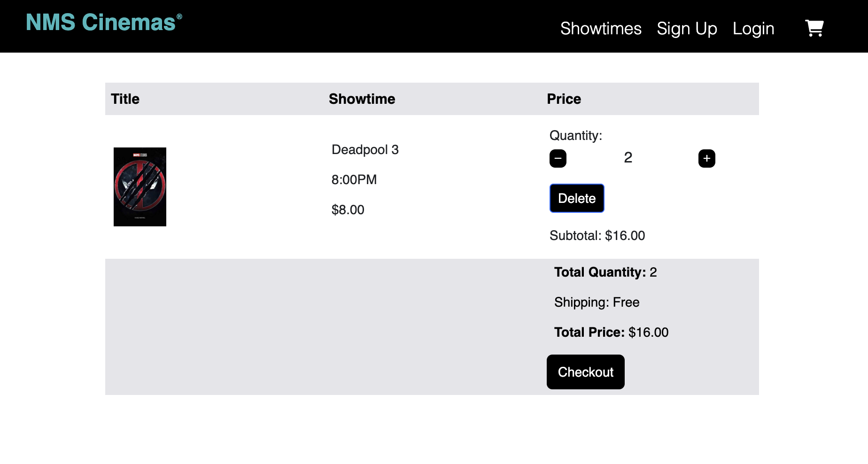868x464 pixels.
Task: Click the Price column header
Action: (564, 99)
